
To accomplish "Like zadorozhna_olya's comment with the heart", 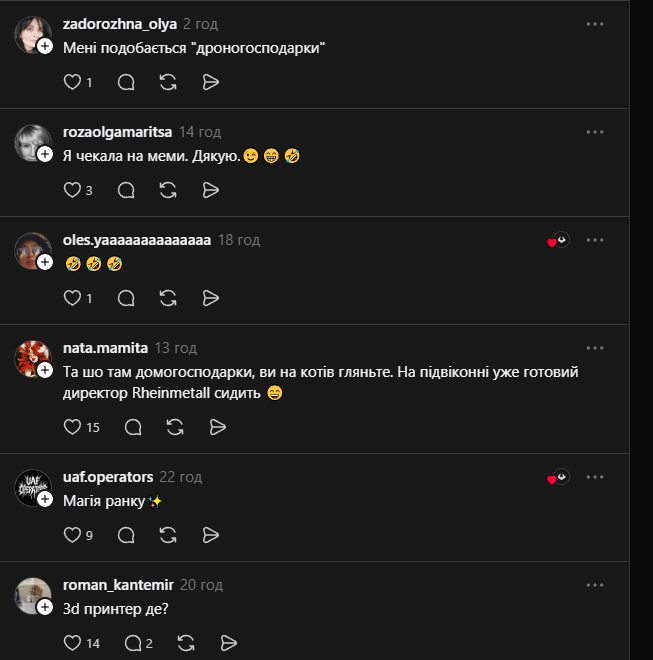I will (x=72, y=83).
